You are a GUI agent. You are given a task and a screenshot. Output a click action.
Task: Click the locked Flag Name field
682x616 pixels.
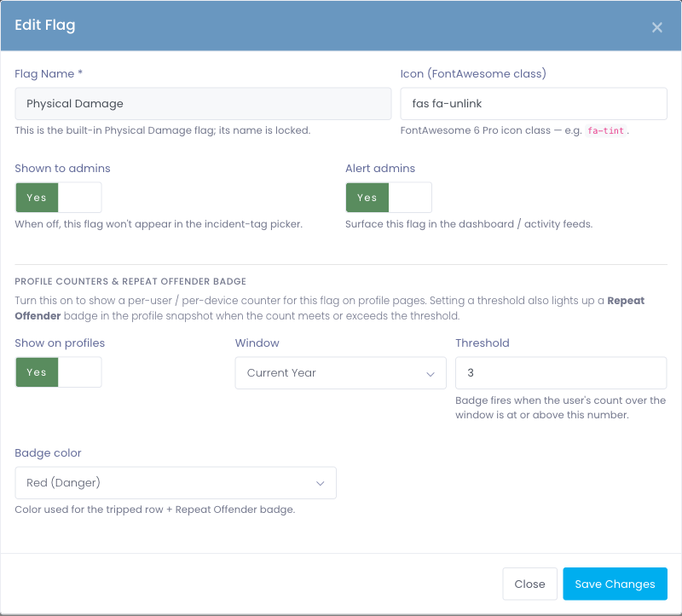click(x=203, y=103)
